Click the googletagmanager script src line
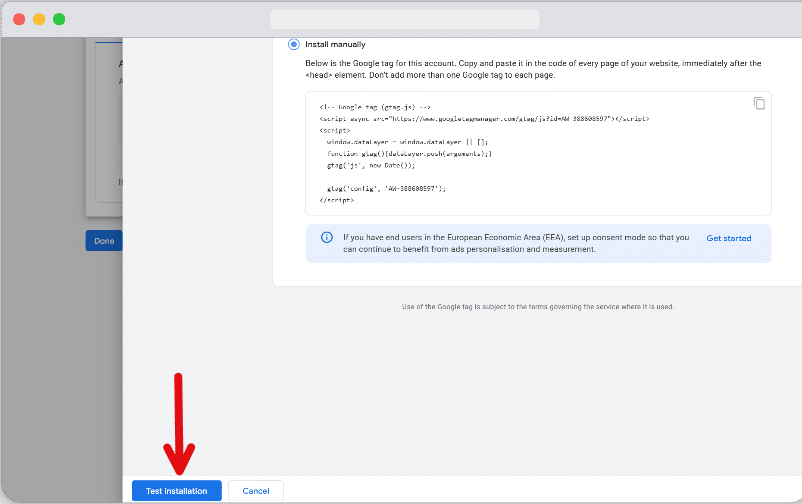 click(484, 119)
